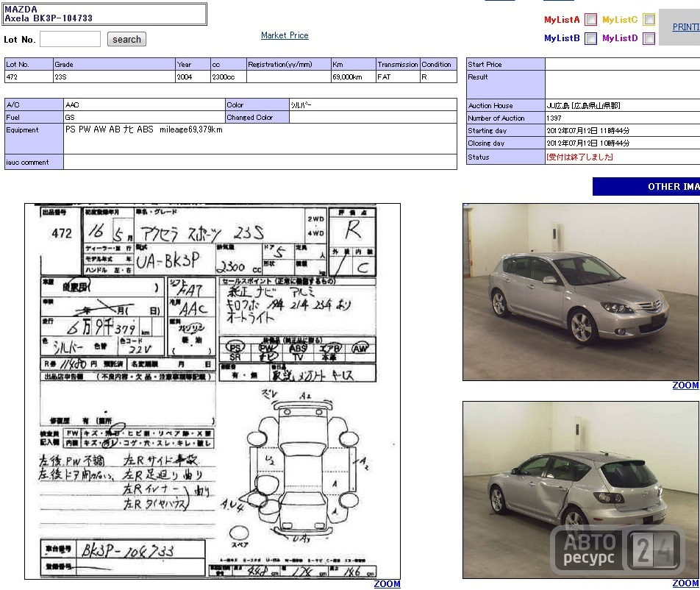Open the auction sheet image
The width and height of the screenshot is (700, 590).
(213, 391)
